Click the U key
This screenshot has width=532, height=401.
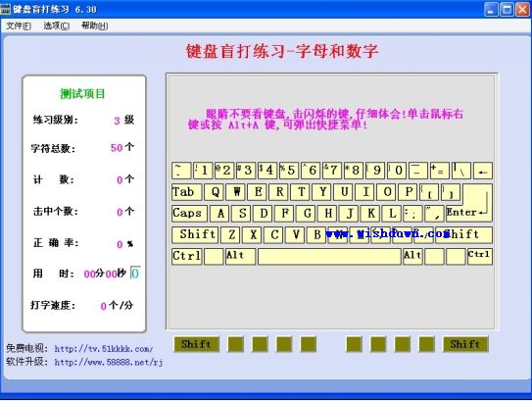344,192
